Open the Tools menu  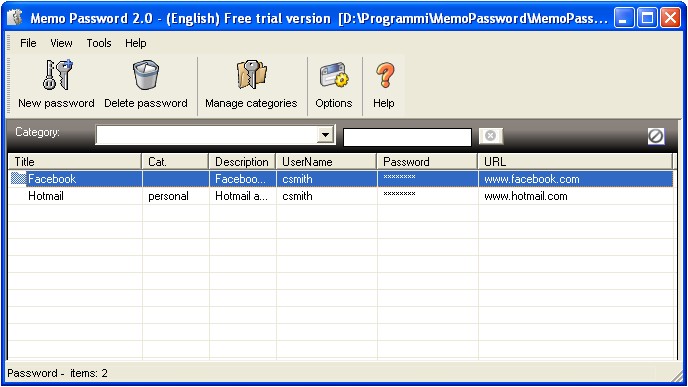point(99,43)
